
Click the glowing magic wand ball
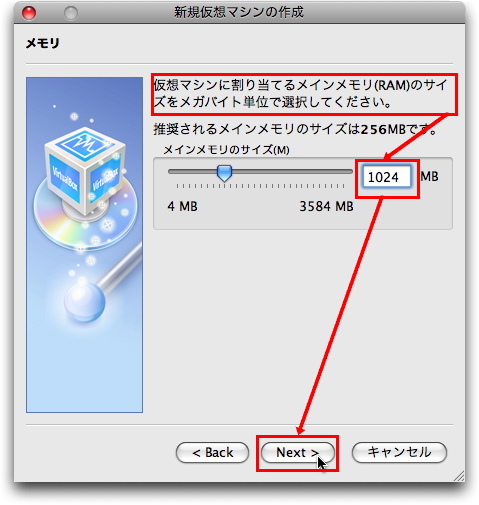tap(85, 302)
